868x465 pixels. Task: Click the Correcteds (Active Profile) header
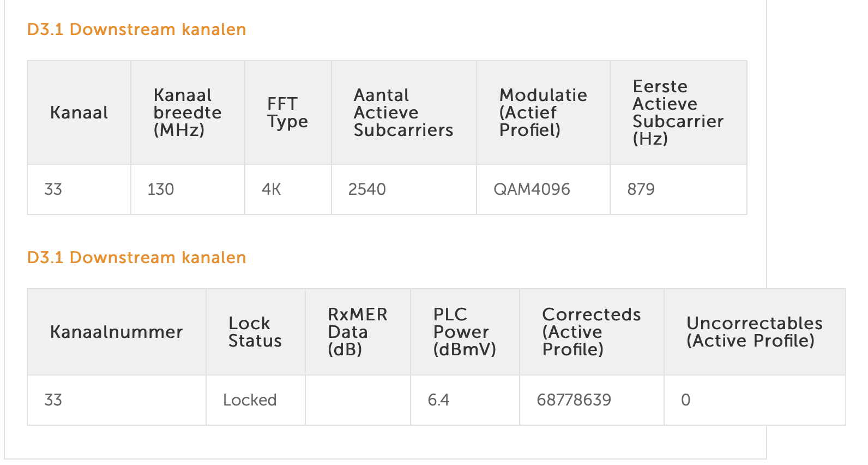pyautogui.click(x=591, y=332)
